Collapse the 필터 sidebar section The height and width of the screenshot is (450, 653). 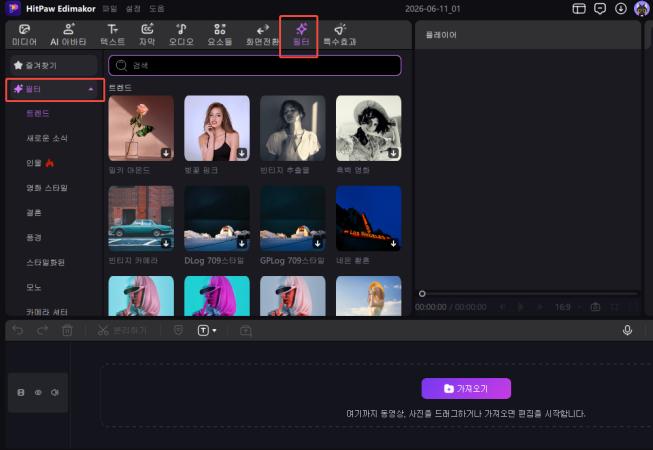click(91, 89)
